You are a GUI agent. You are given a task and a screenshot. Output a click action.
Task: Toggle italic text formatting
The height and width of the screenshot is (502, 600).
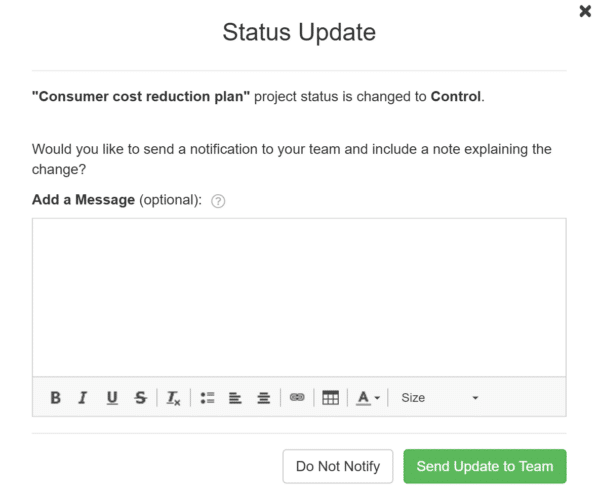pos(83,398)
